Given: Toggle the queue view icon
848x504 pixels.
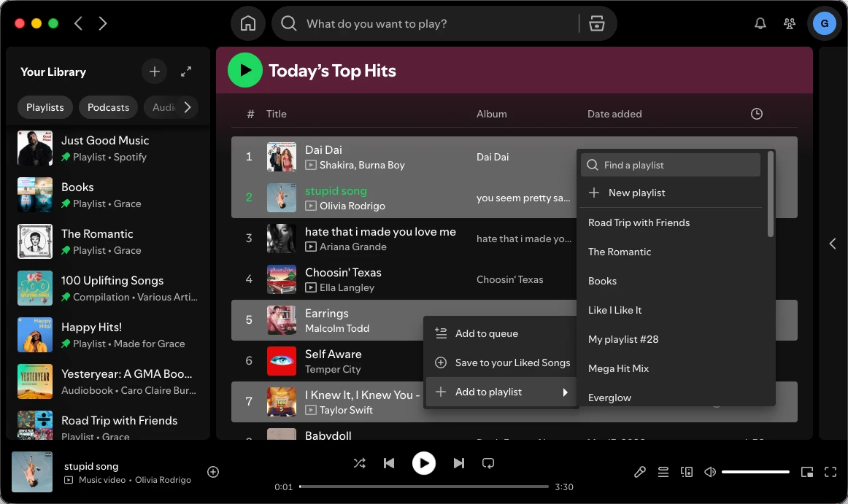Looking at the screenshot, I should (x=663, y=472).
